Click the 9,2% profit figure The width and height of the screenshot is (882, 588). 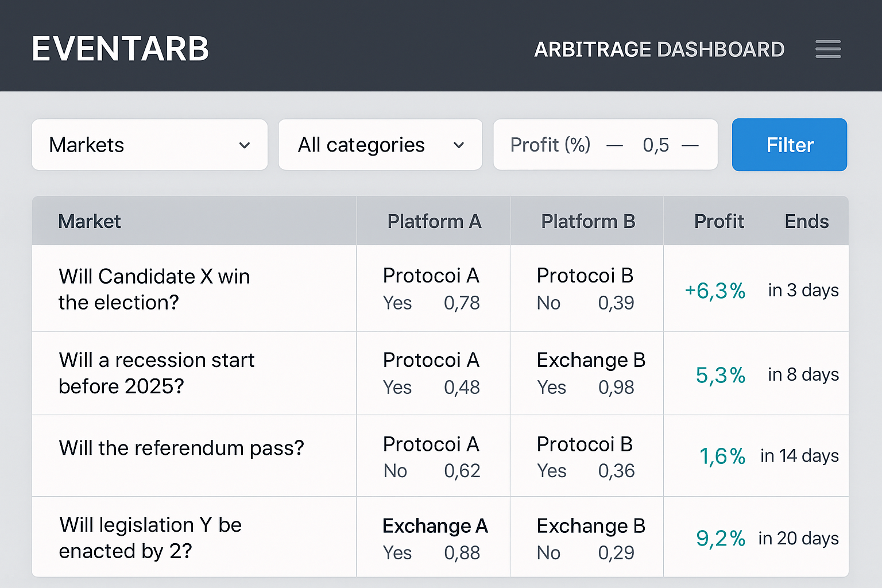(721, 539)
